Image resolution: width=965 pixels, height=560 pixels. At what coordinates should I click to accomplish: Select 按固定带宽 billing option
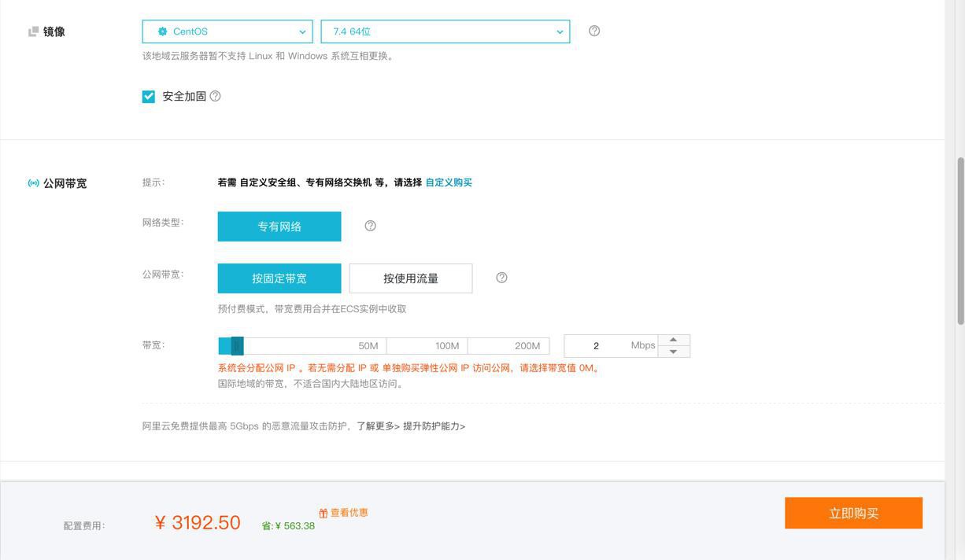click(279, 278)
